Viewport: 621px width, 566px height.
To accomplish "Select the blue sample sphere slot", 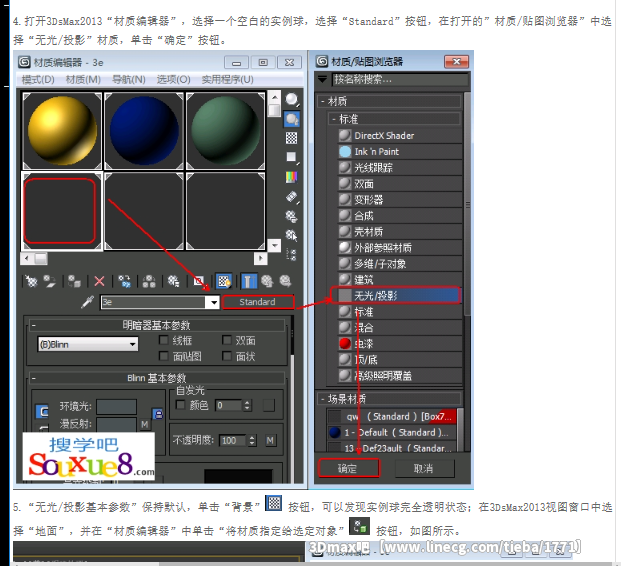I will coord(144,131).
